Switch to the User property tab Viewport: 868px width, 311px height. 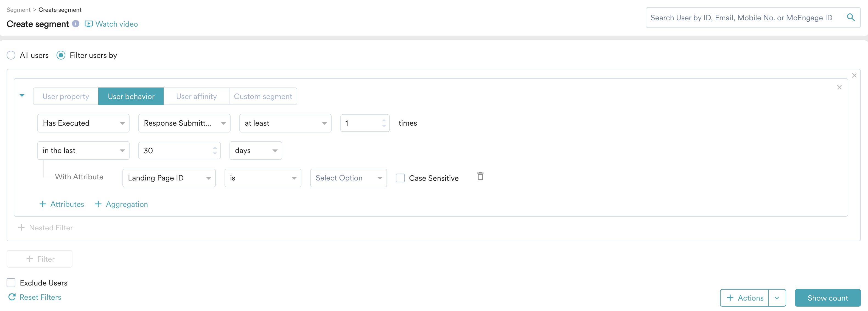coord(66,97)
